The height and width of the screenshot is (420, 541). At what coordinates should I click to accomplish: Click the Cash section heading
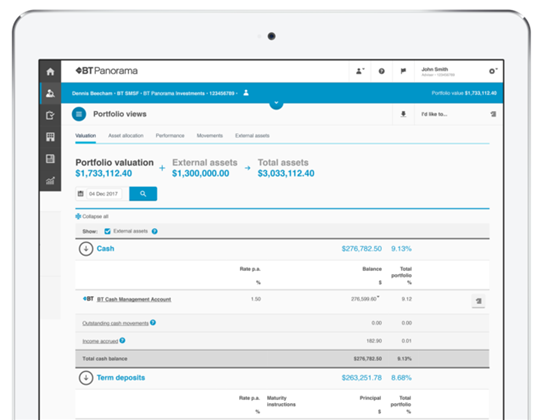(105, 248)
